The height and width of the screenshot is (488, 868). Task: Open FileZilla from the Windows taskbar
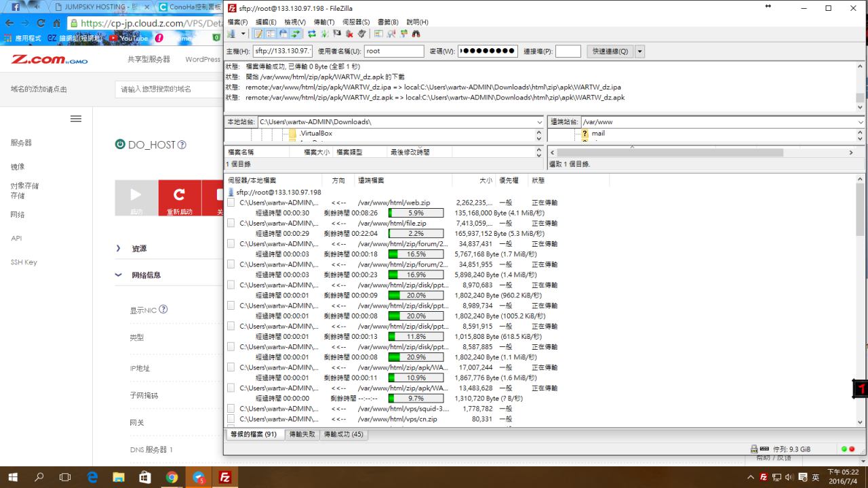(x=224, y=477)
